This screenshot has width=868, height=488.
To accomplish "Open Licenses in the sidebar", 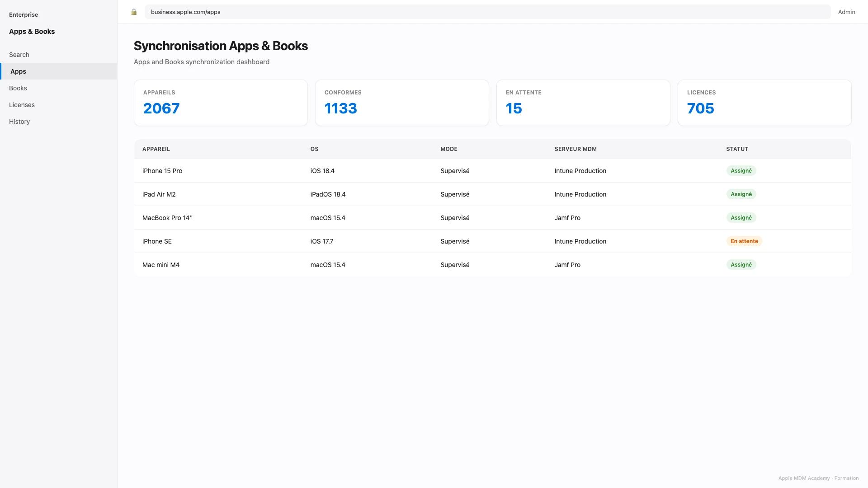I will point(59,105).
